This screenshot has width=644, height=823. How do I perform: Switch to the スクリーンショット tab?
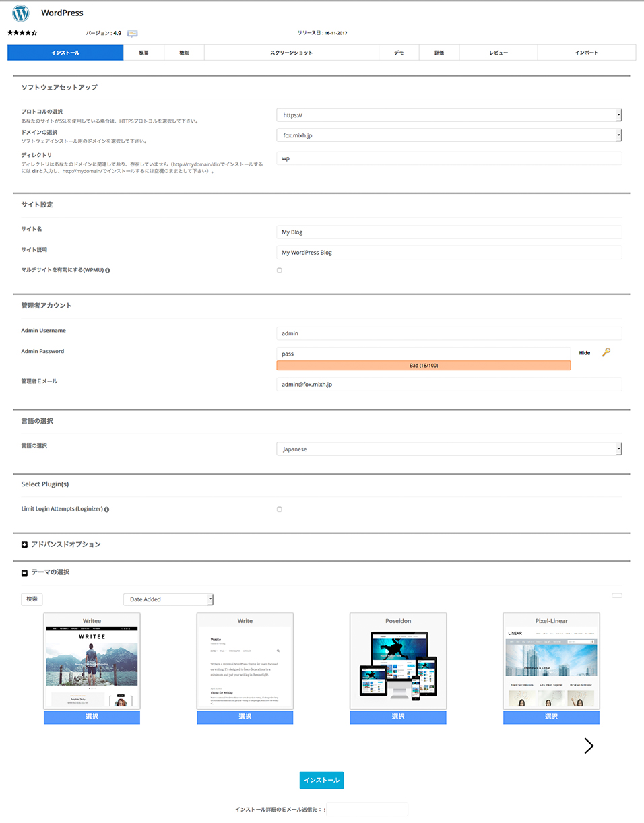click(x=292, y=52)
